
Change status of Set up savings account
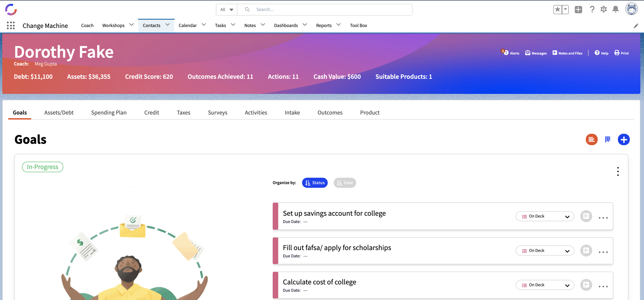[x=545, y=216]
